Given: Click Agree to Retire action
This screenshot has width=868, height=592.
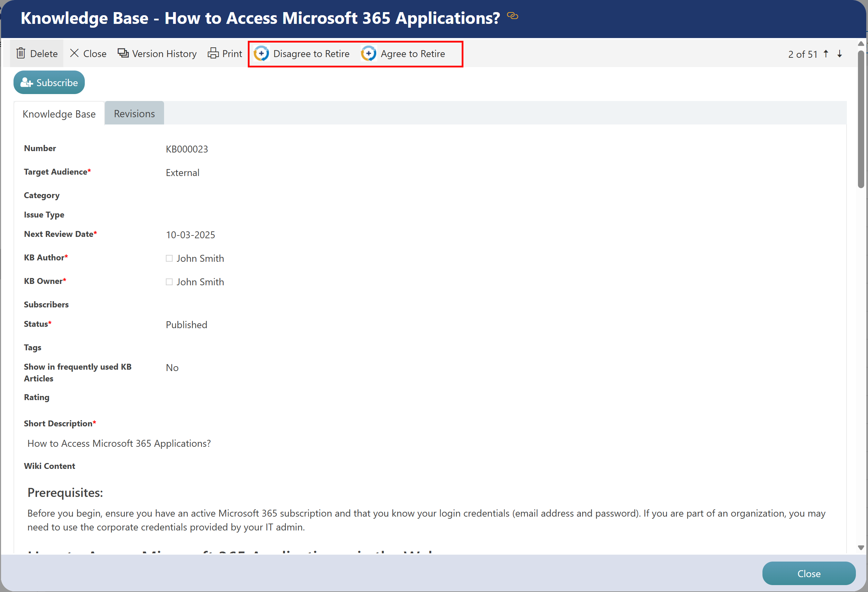Looking at the screenshot, I should [403, 54].
